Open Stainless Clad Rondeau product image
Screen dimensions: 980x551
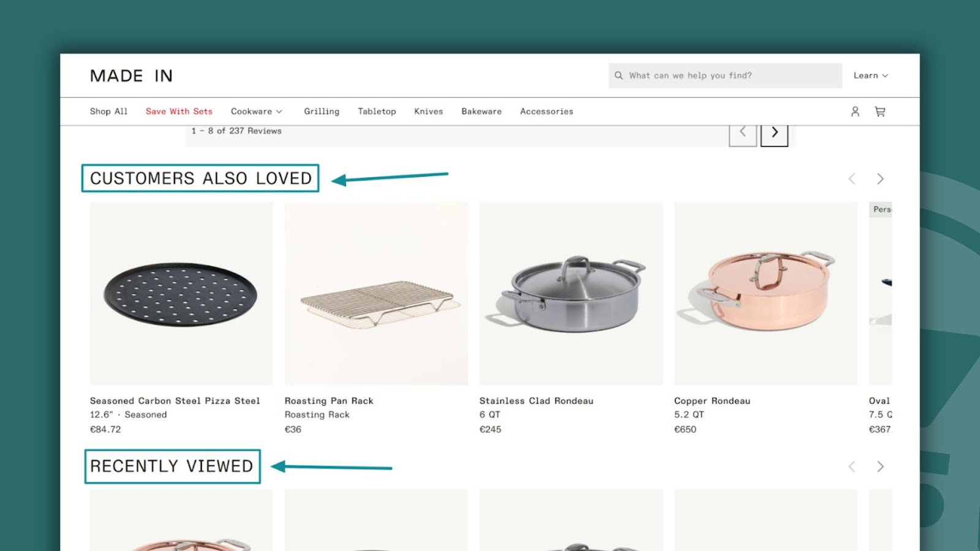click(571, 293)
